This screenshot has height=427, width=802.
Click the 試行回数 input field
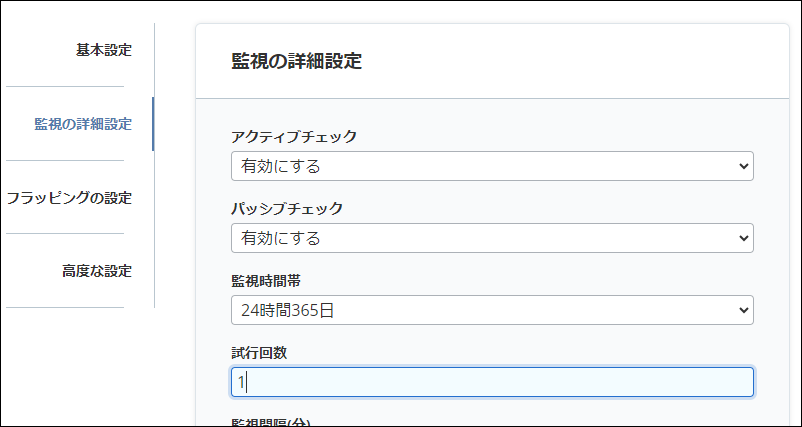491,382
